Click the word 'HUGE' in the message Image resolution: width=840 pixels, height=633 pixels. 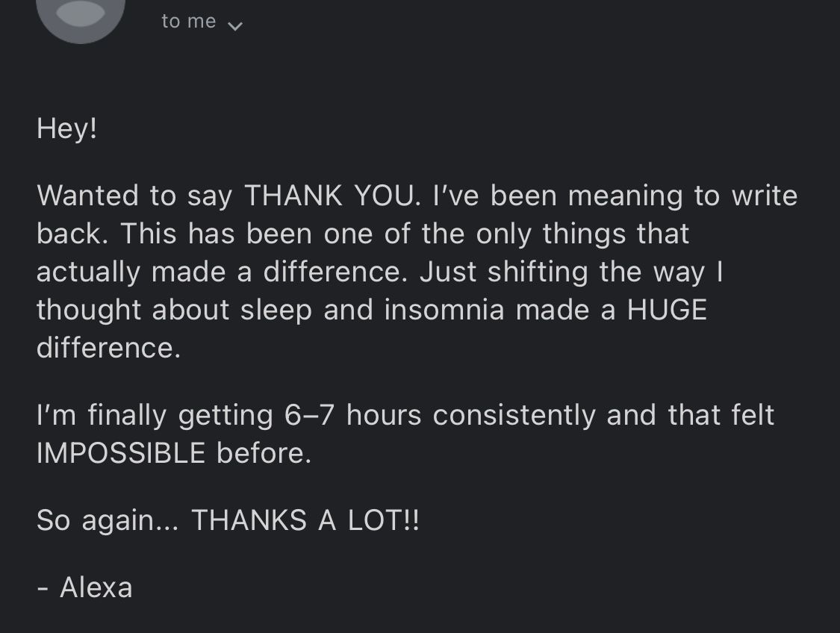(x=667, y=310)
